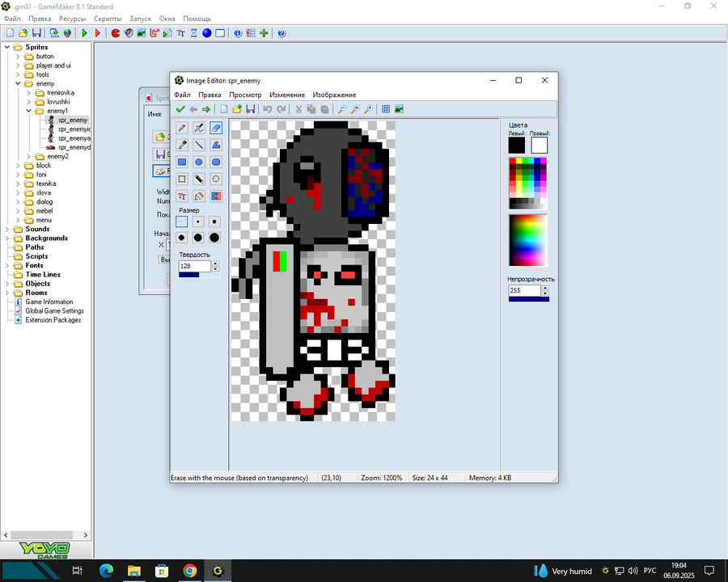
Task: Create a new room resource
Action: (220, 33)
